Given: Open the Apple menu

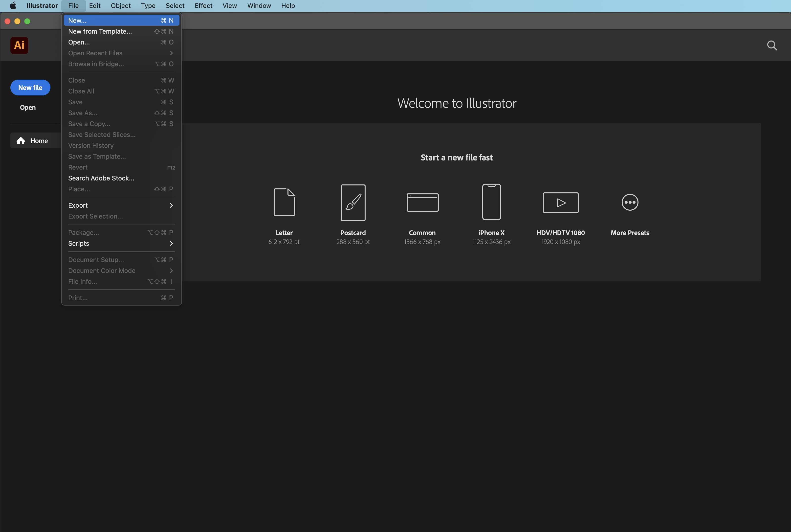Looking at the screenshot, I should (x=13, y=6).
